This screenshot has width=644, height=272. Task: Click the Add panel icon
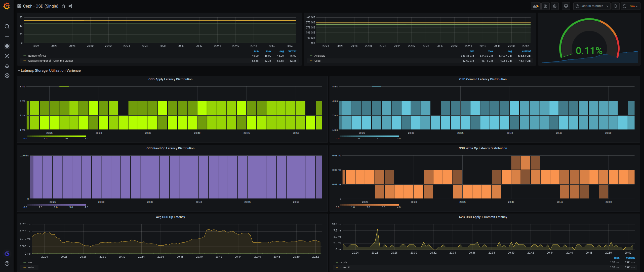point(536,6)
